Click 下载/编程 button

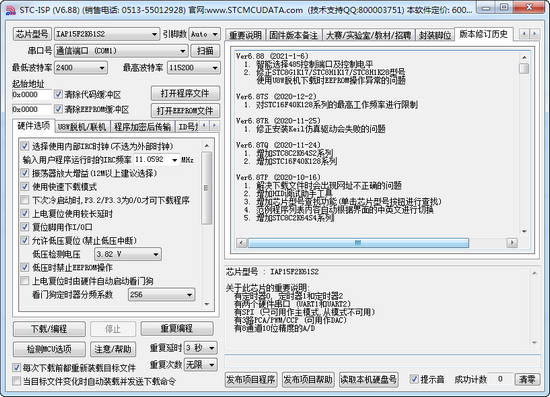pos(49,329)
